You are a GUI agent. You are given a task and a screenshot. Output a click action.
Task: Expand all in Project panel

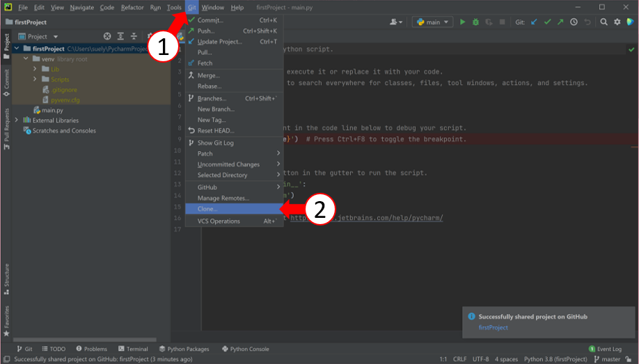pos(120,36)
